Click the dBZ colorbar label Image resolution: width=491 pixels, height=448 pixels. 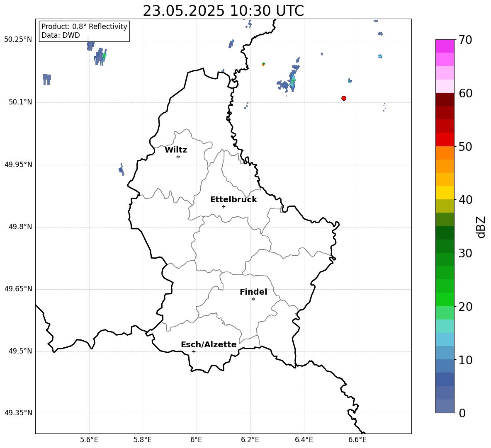coord(481,227)
